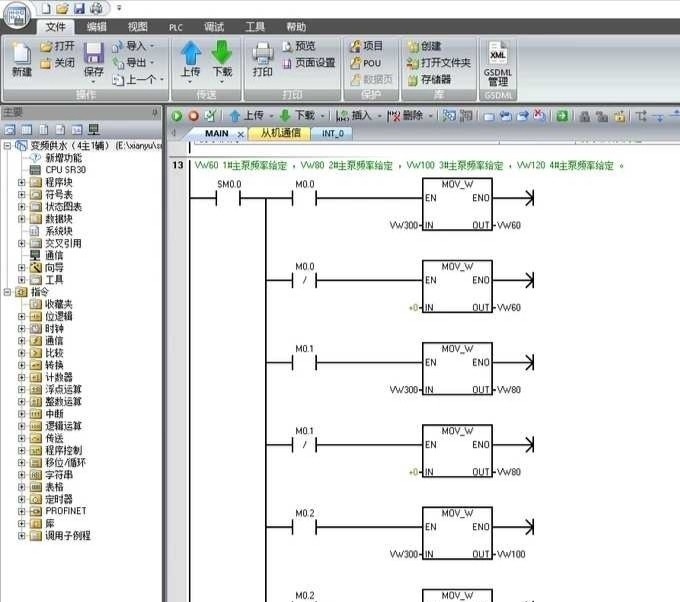Click the quick-access print icon in title bar
The height and width of the screenshot is (602, 680).
point(96,8)
